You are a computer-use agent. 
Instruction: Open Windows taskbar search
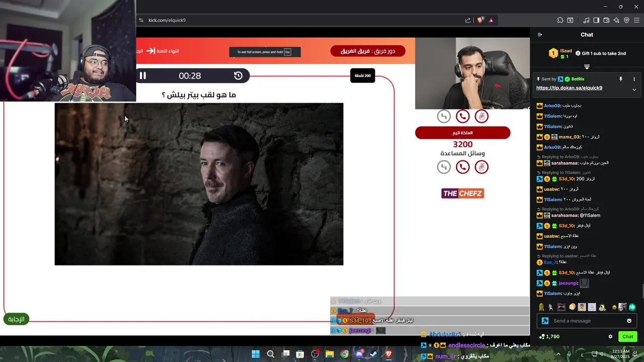pos(270,354)
